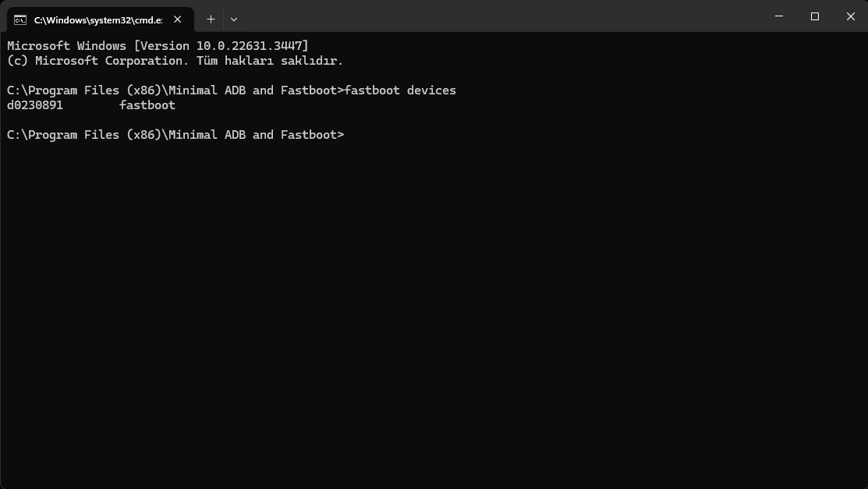Click the 'fastboot' device status text
The image size is (868, 489).
tap(147, 105)
